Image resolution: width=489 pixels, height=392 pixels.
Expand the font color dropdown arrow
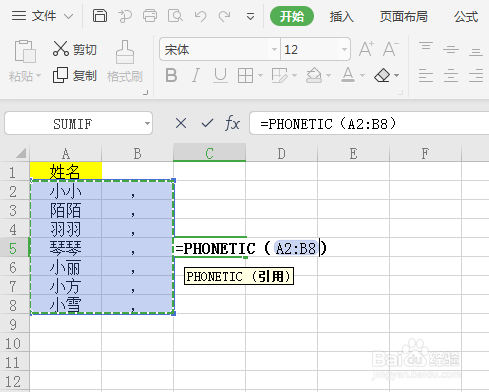click(x=362, y=76)
